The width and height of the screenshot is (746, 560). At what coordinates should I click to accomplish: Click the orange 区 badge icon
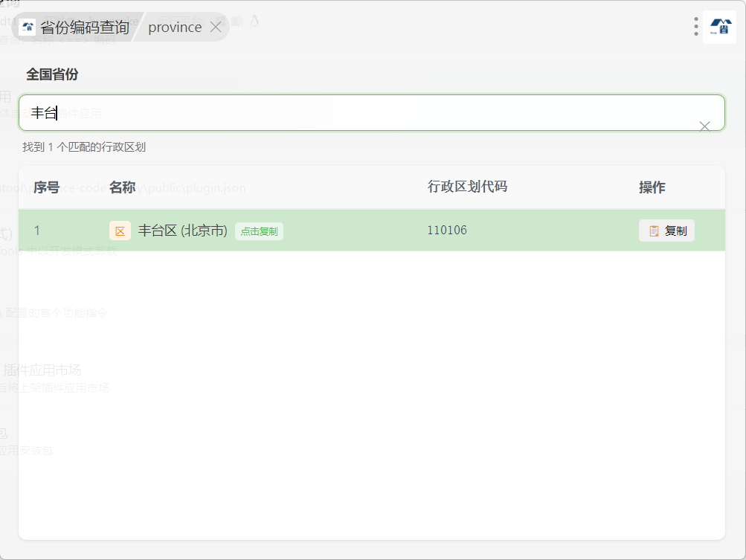(120, 231)
